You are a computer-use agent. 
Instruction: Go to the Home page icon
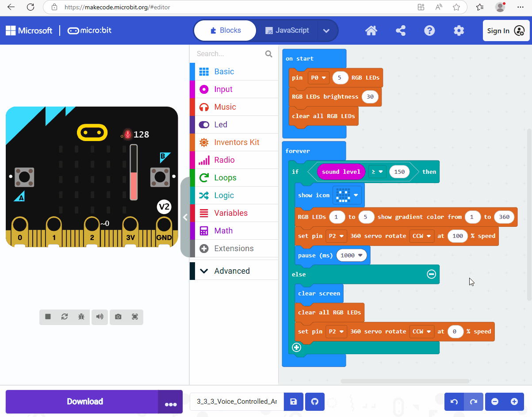pyautogui.click(x=371, y=31)
